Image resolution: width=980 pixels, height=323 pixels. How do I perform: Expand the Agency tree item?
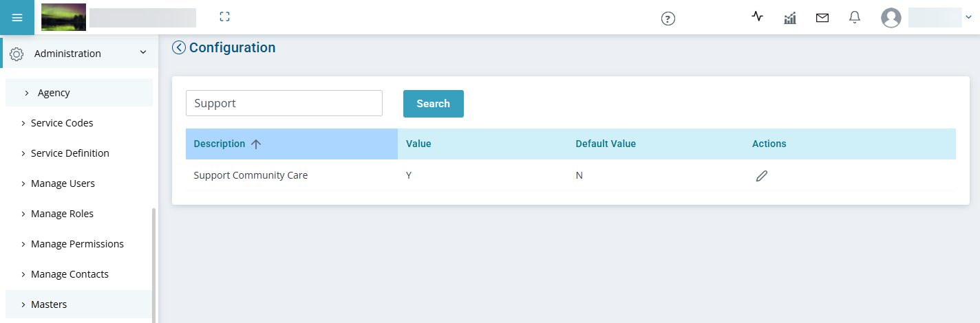(26, 93)
